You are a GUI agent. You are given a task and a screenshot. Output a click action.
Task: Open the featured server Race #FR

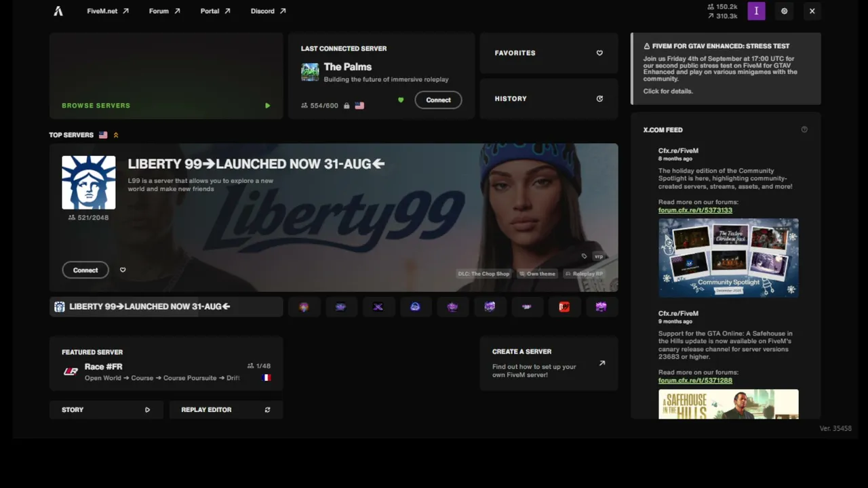pyautogui.click(x=166, y=364)
